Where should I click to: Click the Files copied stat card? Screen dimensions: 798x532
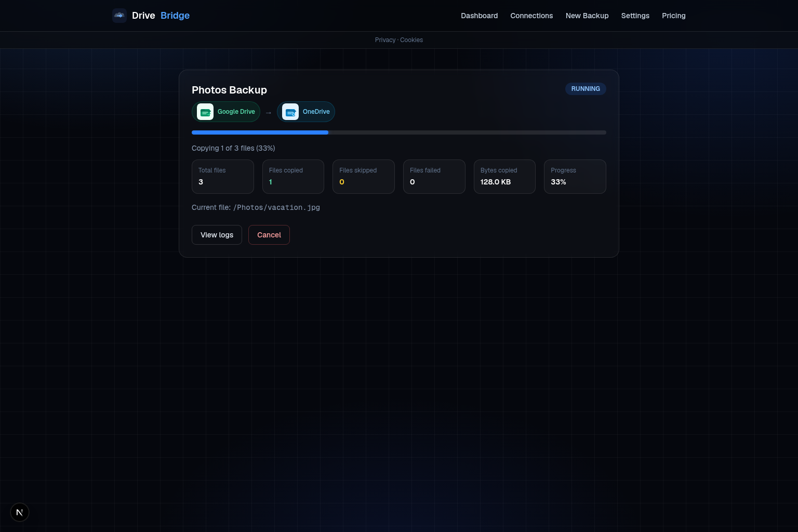293,177
